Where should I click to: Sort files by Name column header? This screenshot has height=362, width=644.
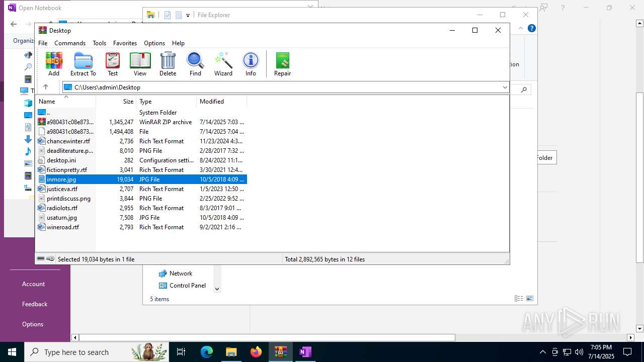[65, 102]
